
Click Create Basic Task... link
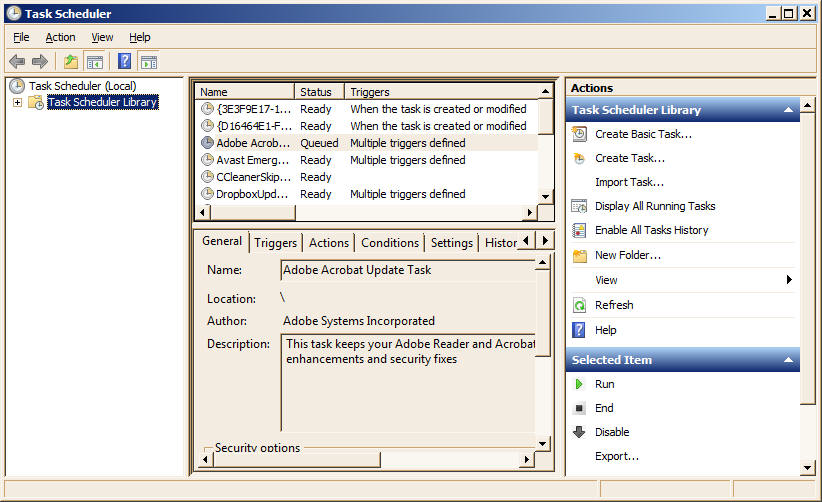click(x=644, y=134)
